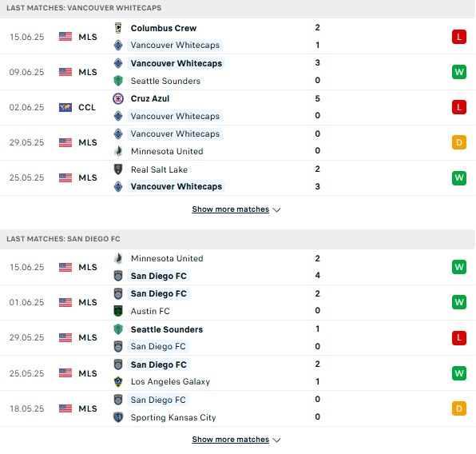Viewport: 476px width, 454px height.
Task: Open the Seattle Sounders vs San Diego FC match row
Action: [238, 338]
